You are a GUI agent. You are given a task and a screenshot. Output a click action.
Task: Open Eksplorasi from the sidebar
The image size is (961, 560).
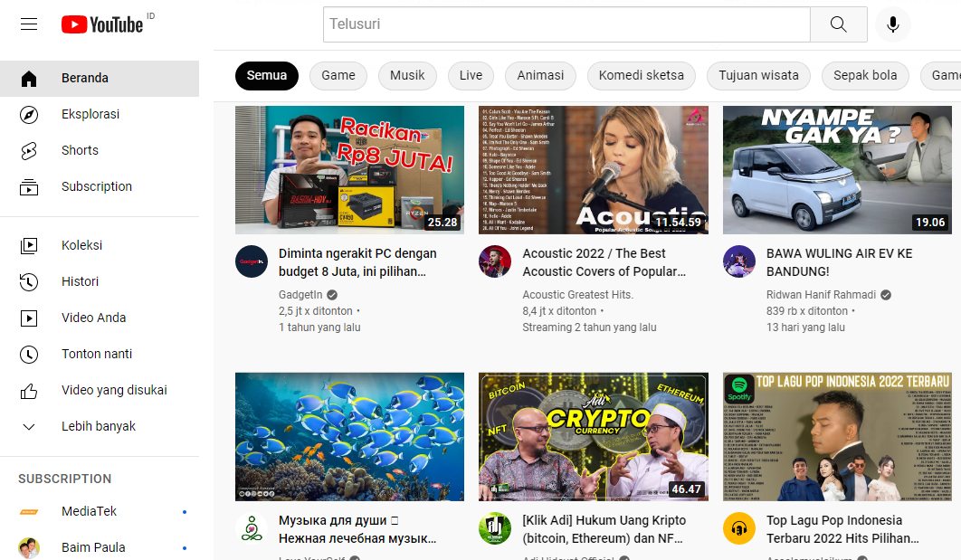(100, 115)
